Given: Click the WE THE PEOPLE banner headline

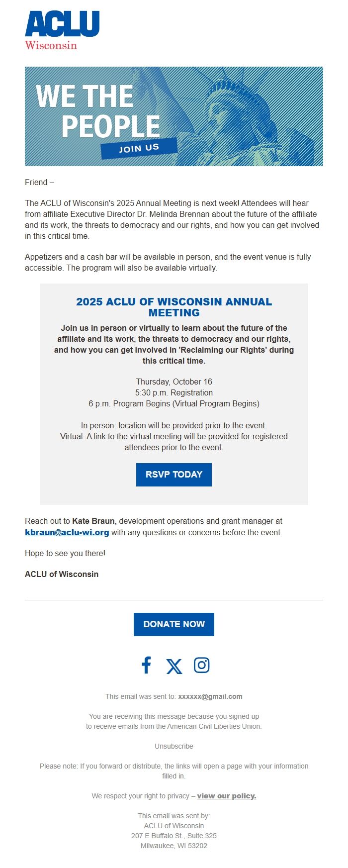Looking at the screenshot, I should coord(97,111).
